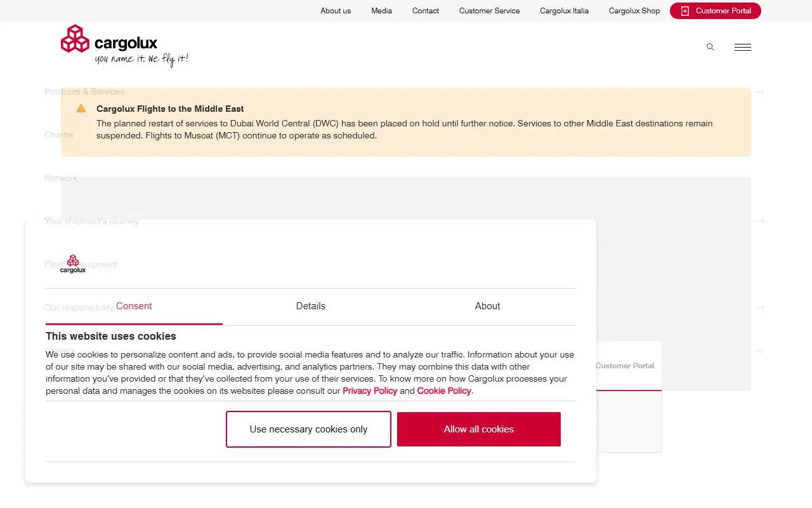Click the orange warning triangle icon
812x508 pixels.
(81, 109)
